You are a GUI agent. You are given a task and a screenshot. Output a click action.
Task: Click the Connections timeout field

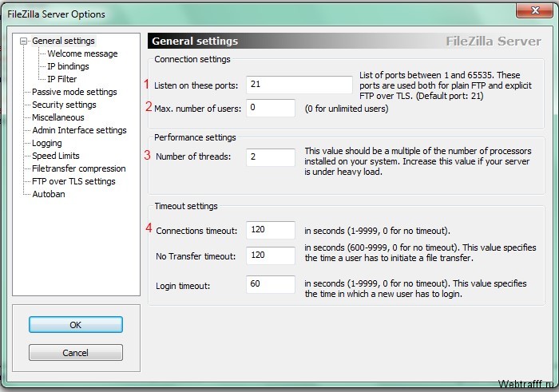(271, 230)
